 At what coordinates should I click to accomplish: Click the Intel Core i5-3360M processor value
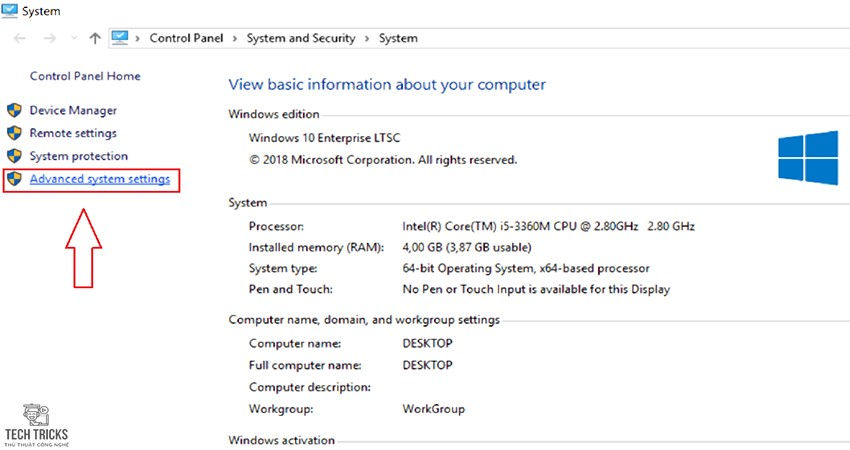point(548,226)
